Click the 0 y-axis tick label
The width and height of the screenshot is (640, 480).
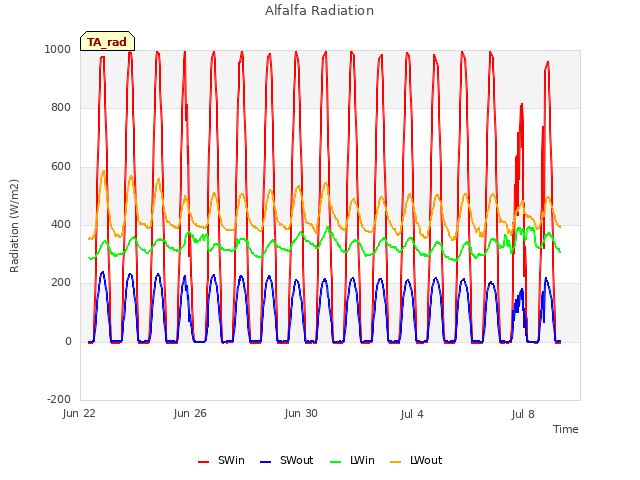click(x=68, y=341)
